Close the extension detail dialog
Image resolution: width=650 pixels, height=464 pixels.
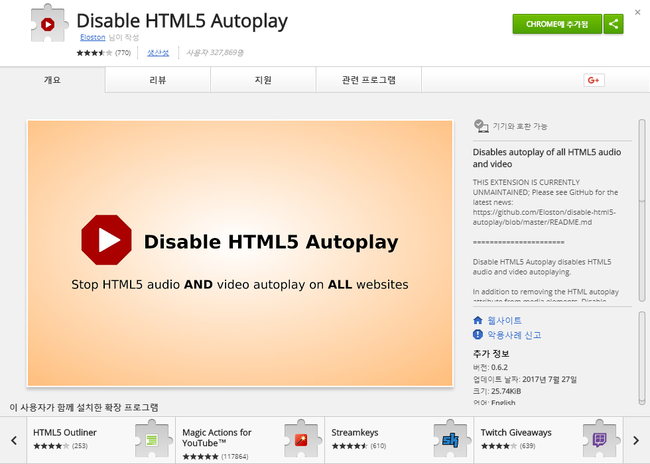click(x=638, y=12)
